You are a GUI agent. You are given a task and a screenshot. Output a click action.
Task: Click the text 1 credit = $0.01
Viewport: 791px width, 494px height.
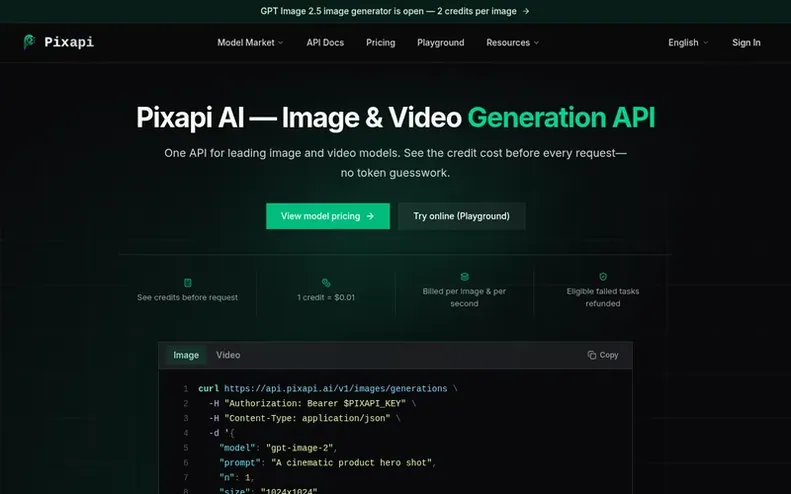326,297
